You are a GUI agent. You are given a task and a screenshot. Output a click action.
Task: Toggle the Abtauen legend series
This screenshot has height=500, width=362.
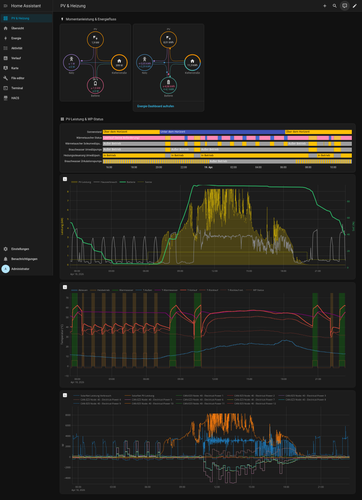(x=80, y=290)
